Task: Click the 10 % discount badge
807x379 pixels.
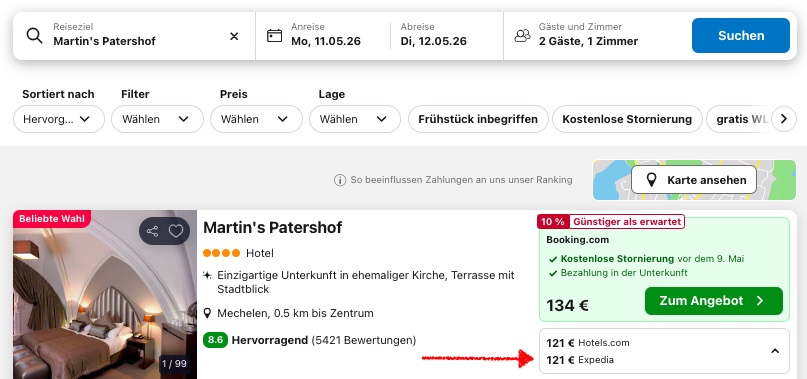Action: tap(553, 222)
